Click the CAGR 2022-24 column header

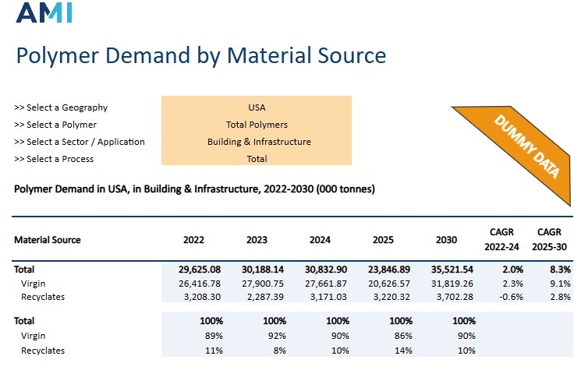[x=501, y=239]
